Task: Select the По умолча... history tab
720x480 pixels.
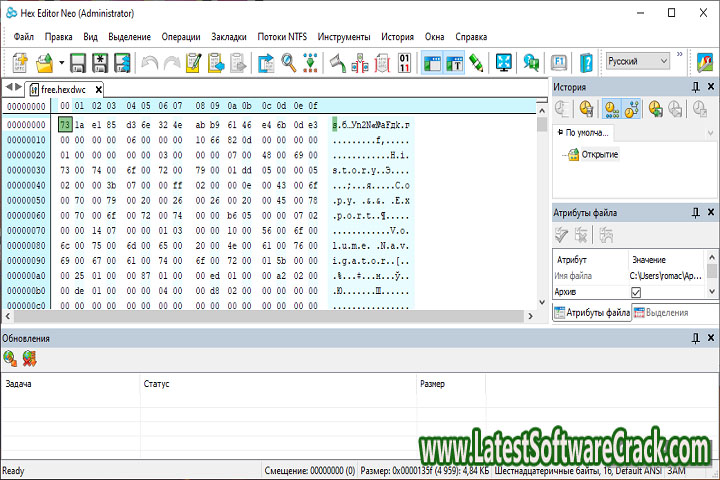Action: 583,133
